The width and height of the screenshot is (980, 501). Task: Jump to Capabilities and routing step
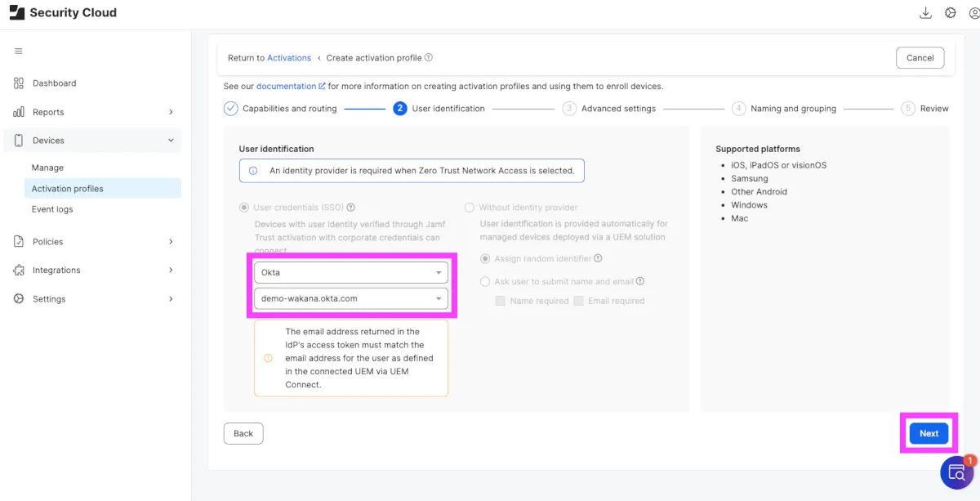tap(289, 109)
